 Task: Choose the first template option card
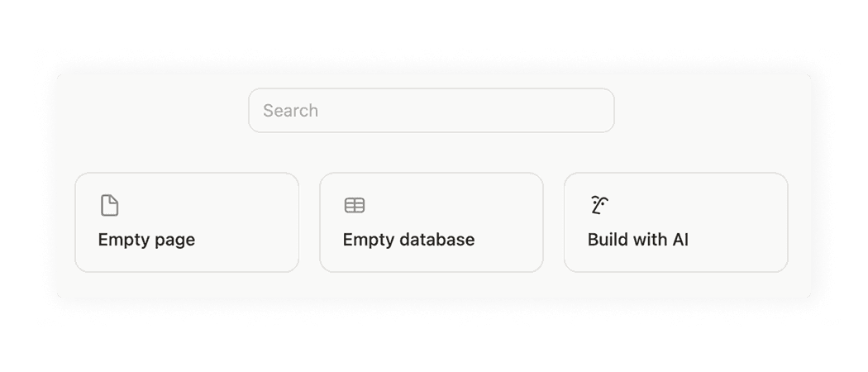point(187,222)
